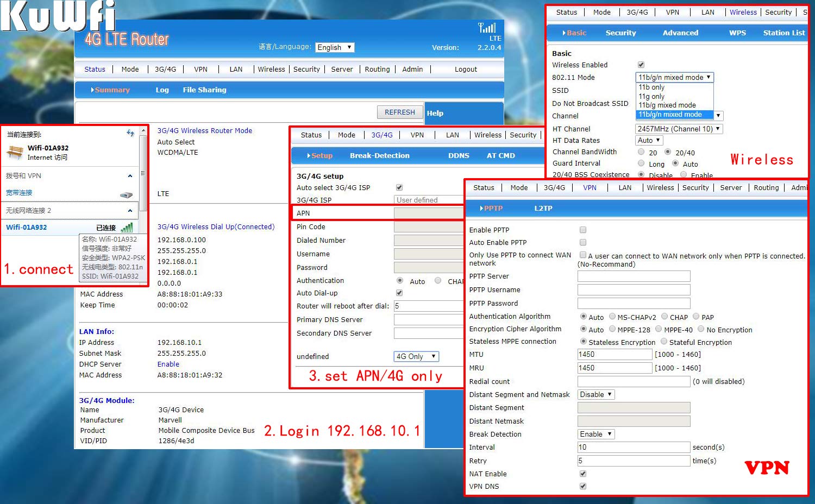Image resolution: width=815 pixels, height=504 pixels.
Task: Choose 11g only in mode list
Action: (651, 96)
